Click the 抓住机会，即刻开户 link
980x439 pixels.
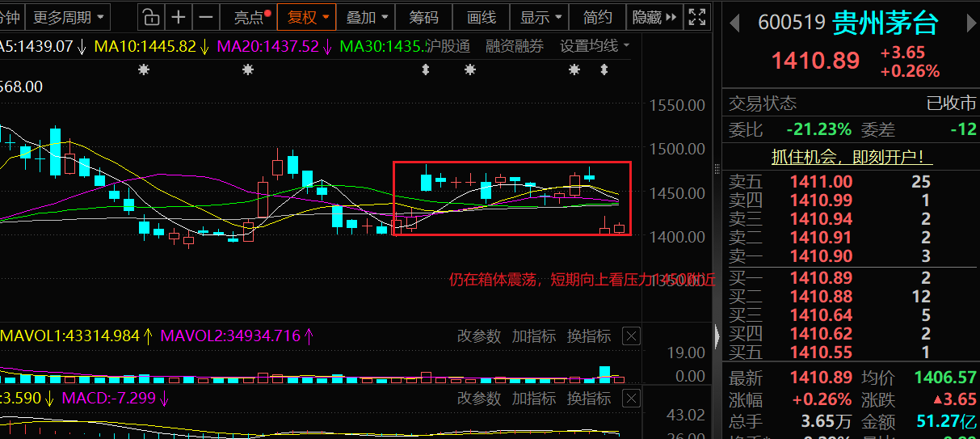[x=852, y=158]
